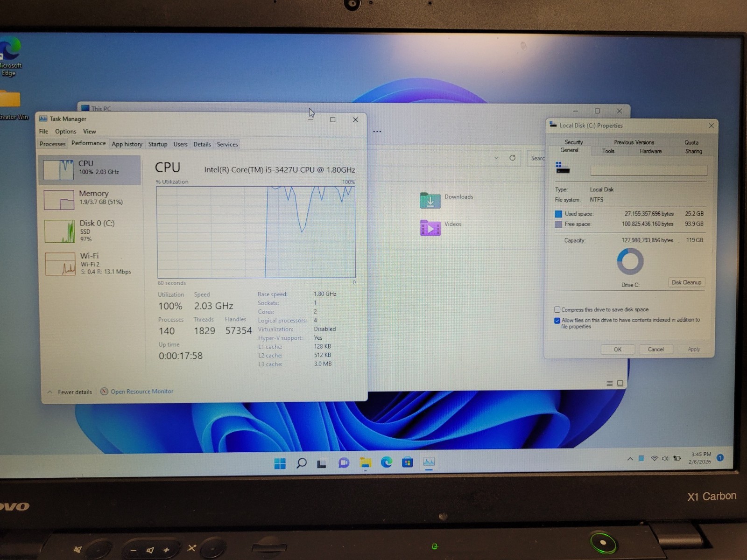Click the CPU utilization graph
This screenshot has width=747, height=560.
click(x=256, y=232)
